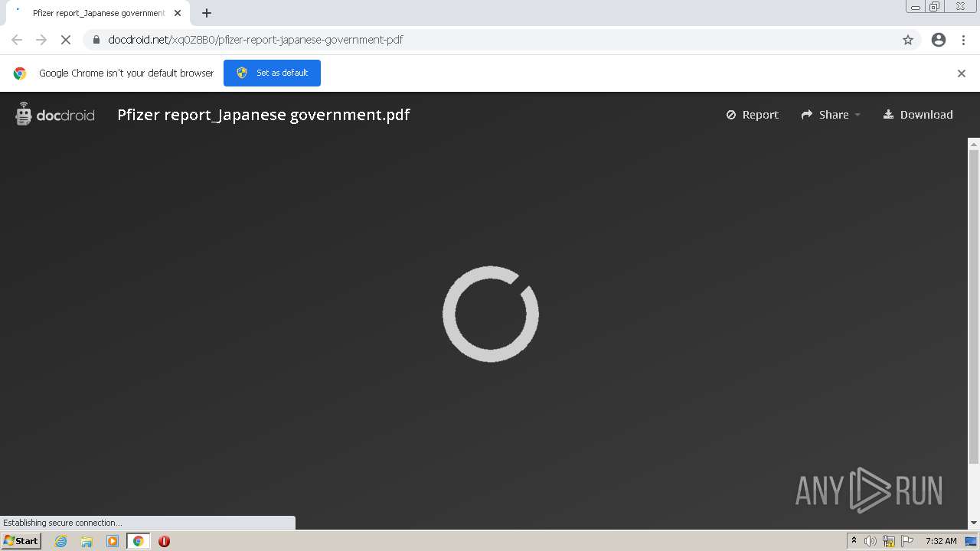This screenshot has height=551, width=980.
Task: Bookmark this page with the star icon
Action: tap(908, 40)
